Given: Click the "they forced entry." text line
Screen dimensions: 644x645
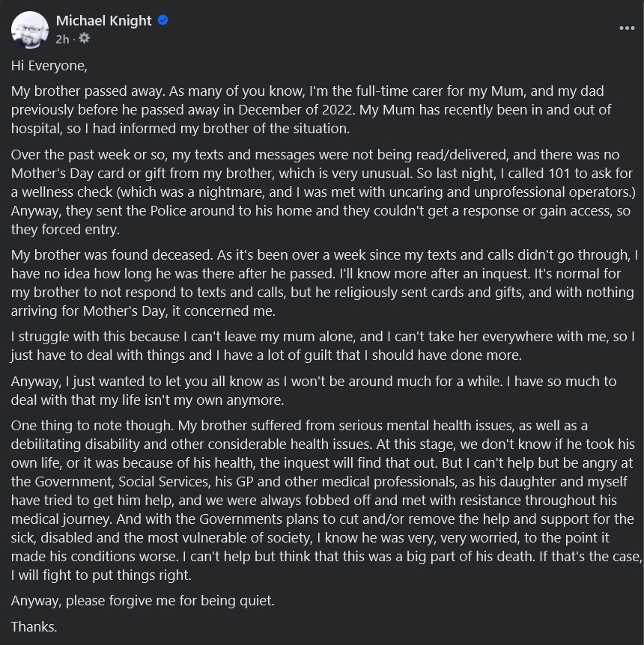Looking at the screenshot, I should click(65, 230).
